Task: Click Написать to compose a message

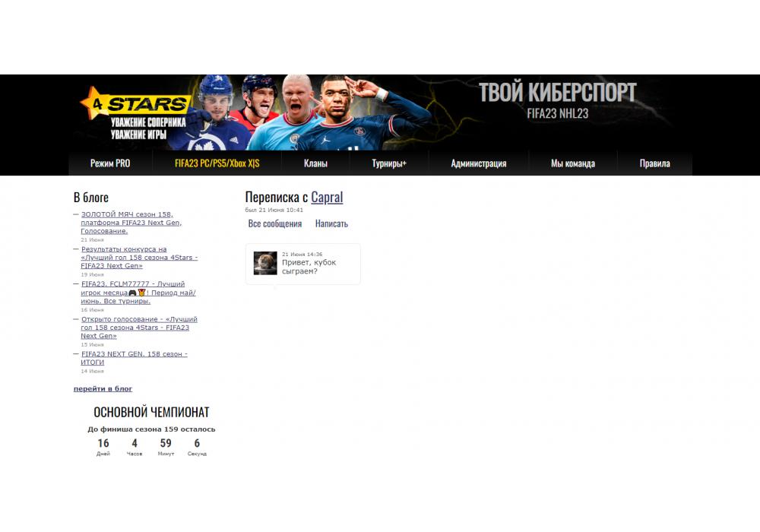Action: pyautogui.click(x=331, y=223)
